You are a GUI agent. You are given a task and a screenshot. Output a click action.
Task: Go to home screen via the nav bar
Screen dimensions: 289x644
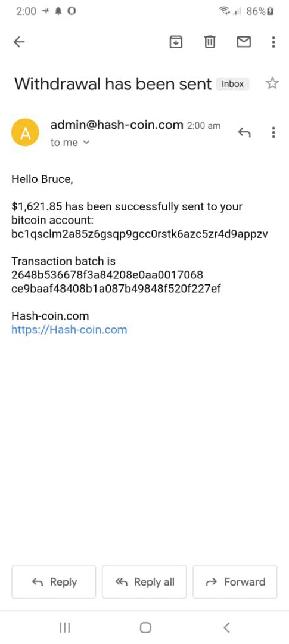[x=145, y=627]
